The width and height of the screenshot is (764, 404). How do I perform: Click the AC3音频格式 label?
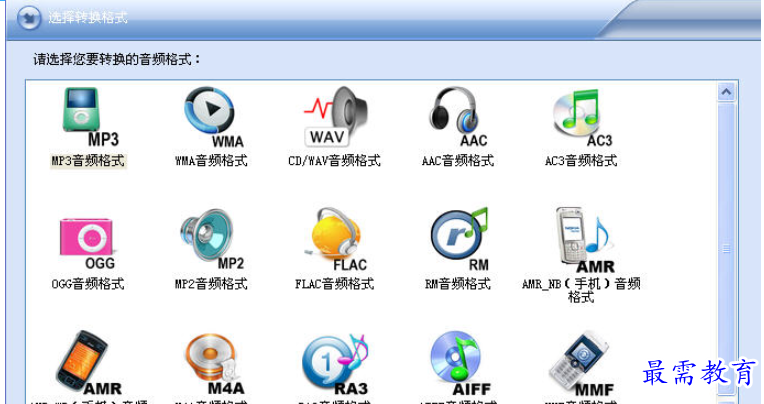tap(581, 161)
